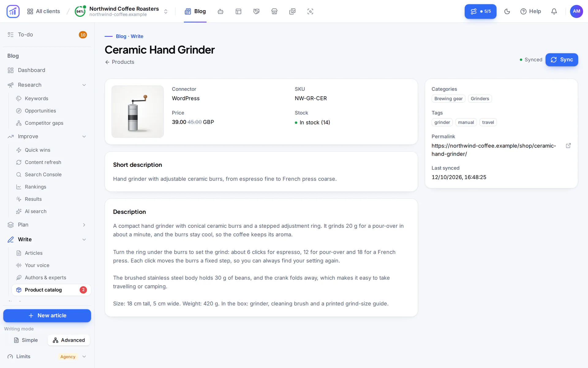Open the storefront icon tab in top nav
The image size is (588, 368).
(x=274, y=11)
